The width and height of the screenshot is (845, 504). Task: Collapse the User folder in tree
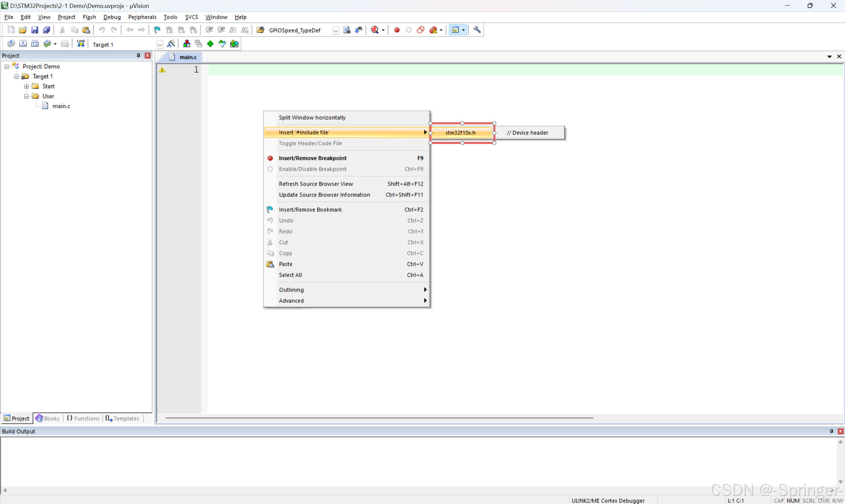tap(26, 96)
